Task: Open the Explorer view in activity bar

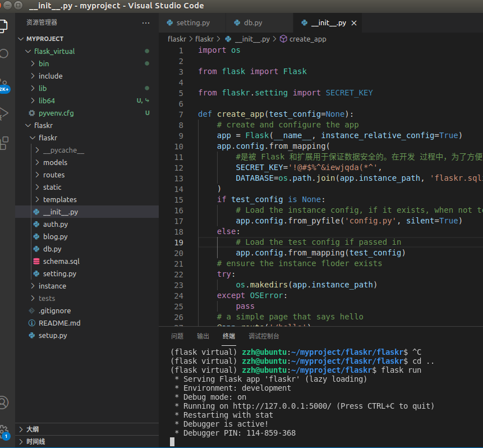Action: [3, 26]
